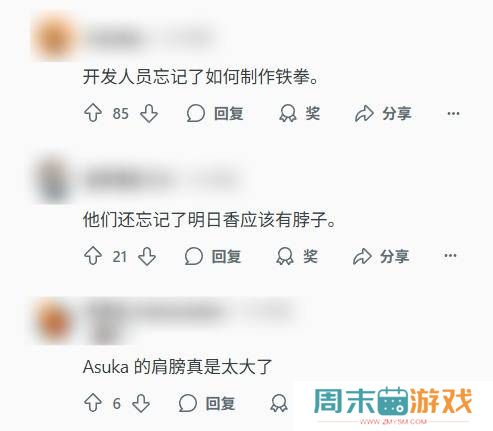The height and width of the screenshot is (431, 493).
Task: Give award to the second comment
Action: tap(297, 256)
